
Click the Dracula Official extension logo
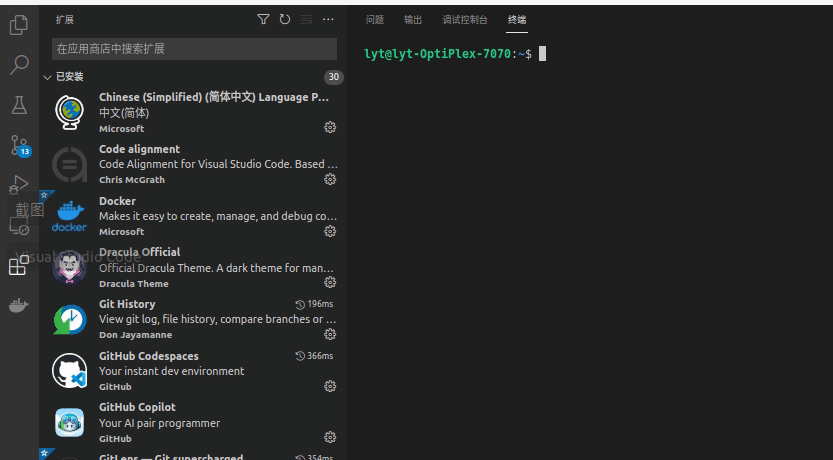(x=70, y=267)
